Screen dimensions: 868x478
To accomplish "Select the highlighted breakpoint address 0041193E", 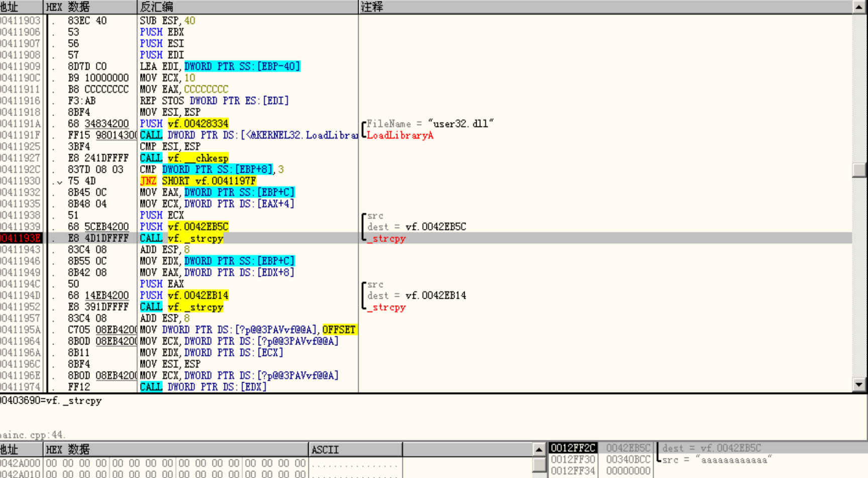I will coord(21,238).
